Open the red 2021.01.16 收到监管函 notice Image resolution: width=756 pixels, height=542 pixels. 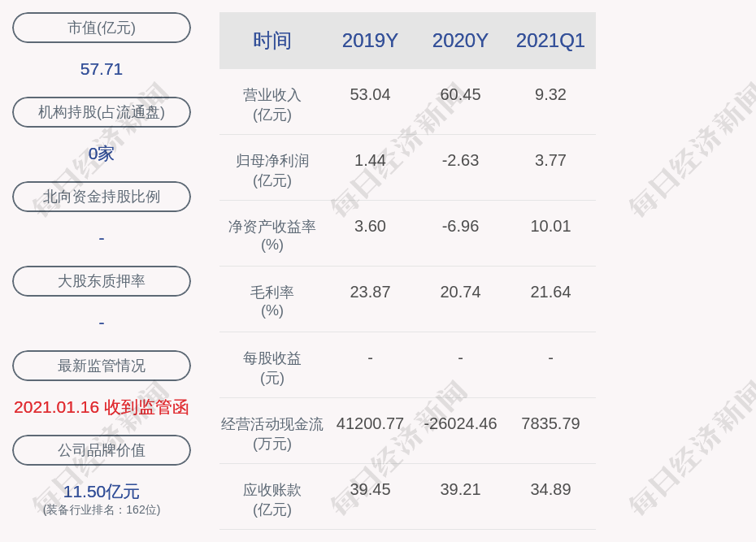click(x=102, y=407)
